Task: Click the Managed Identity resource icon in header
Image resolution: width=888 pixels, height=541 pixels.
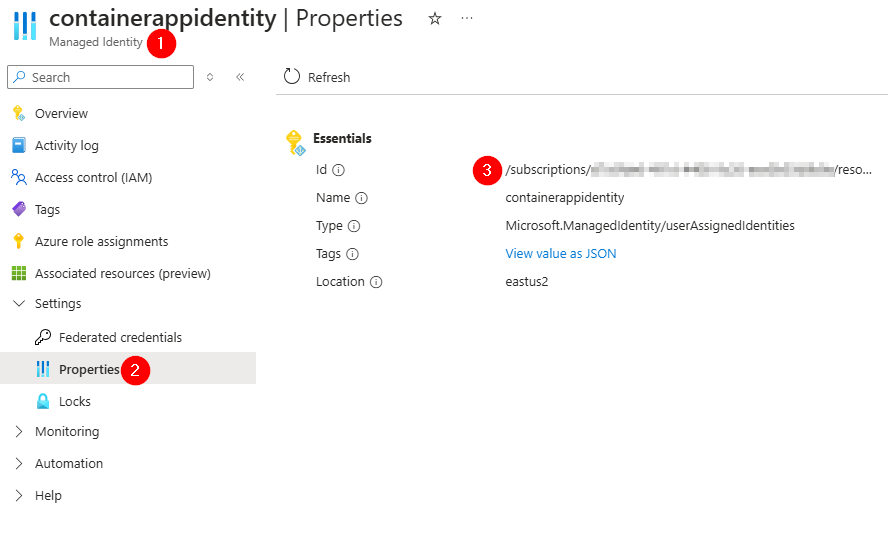Action: [25, 25]
